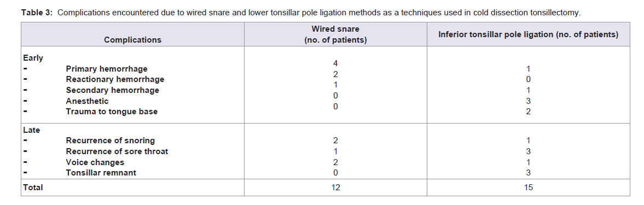644x205 pixels.
Task: Click Recurrence of snoring row label
Action: point(110,140)
